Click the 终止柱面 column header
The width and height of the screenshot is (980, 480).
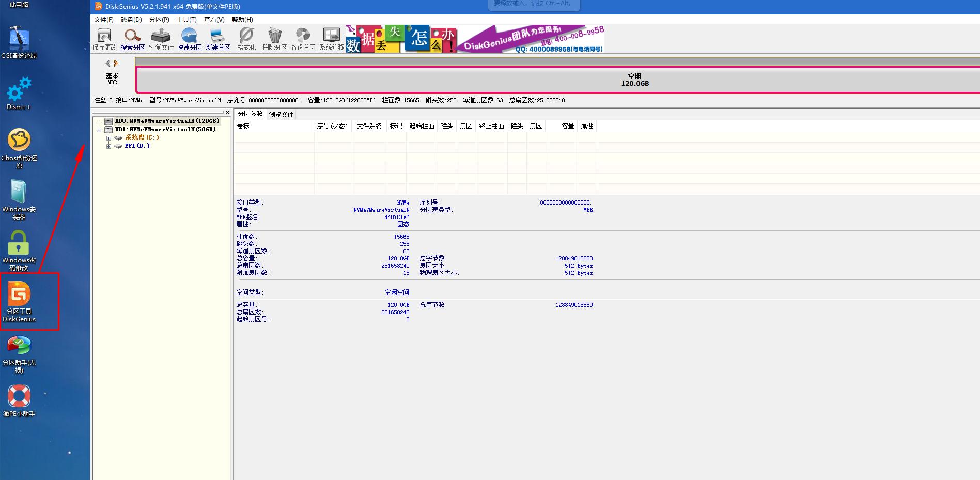(x=491, y=126)
